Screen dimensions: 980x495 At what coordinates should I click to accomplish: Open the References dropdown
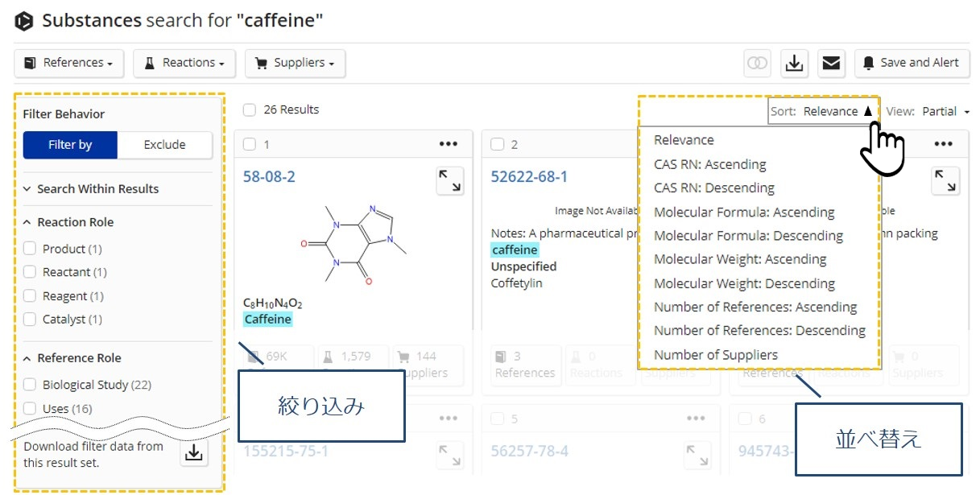(x=68, y=63)
